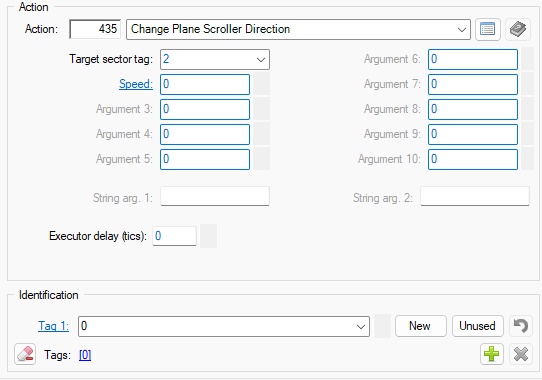Follow the Tag 1 link label

(53, 326)
